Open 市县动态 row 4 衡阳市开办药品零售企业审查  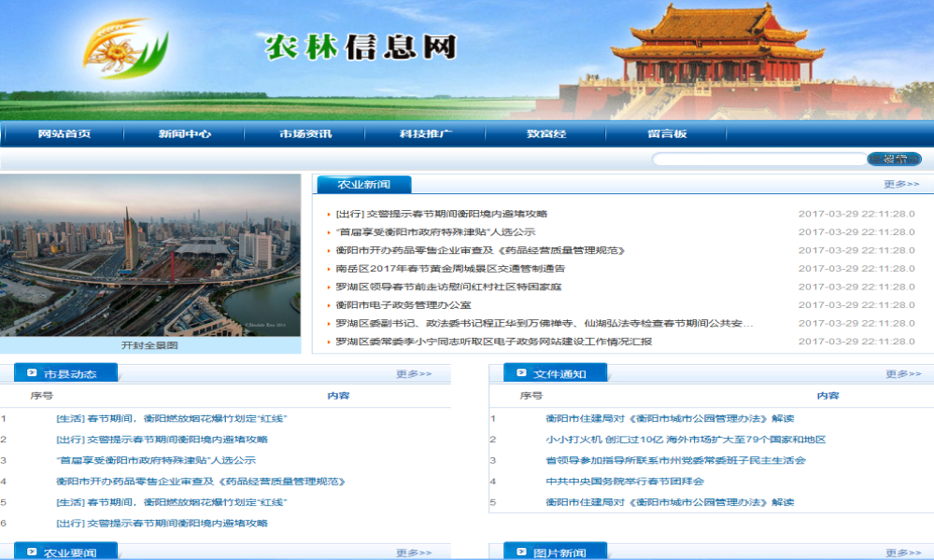coord(201,481)
